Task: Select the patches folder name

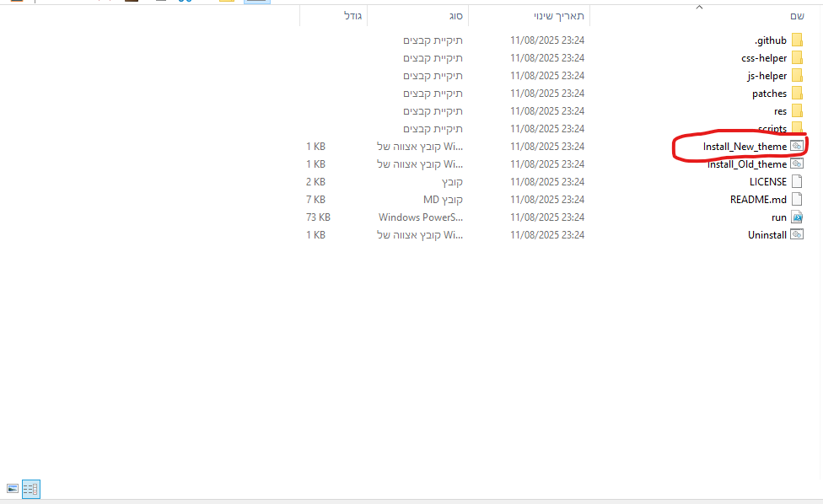Action: tap(770, 94)
